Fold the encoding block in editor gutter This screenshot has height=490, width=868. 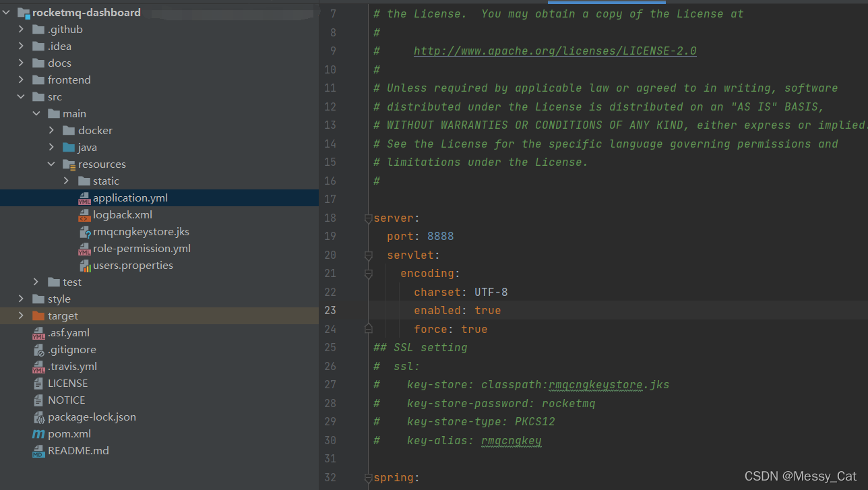368,274
